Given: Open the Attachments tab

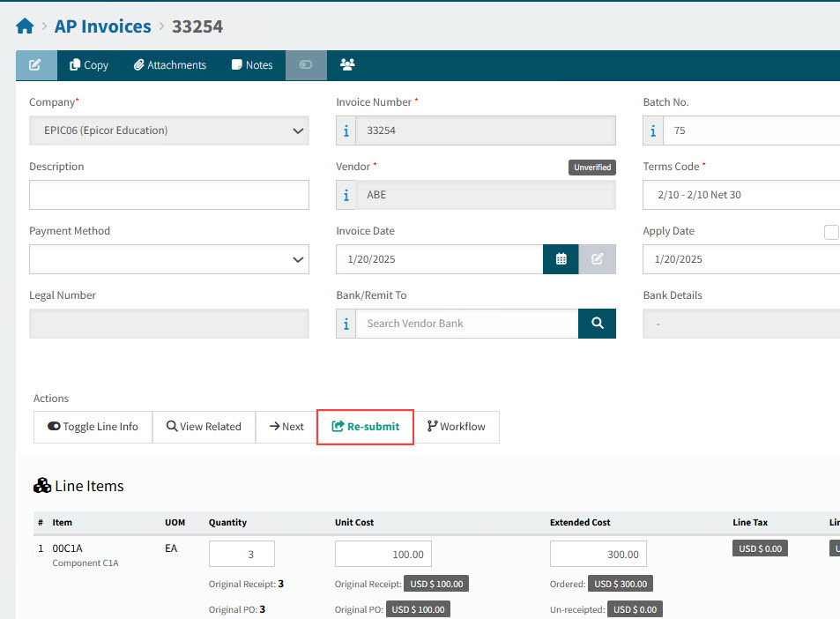Looking at the screenshot, I should click(x=170, y=65).
